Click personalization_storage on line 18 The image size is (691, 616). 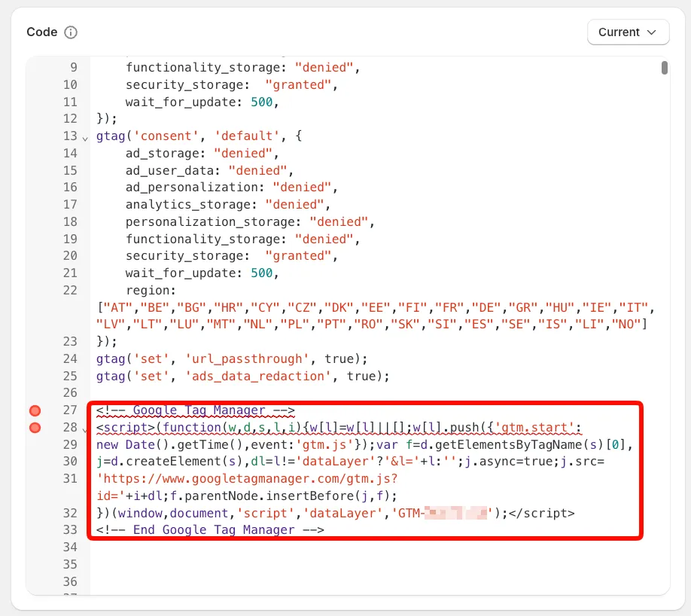coord(210,222)
